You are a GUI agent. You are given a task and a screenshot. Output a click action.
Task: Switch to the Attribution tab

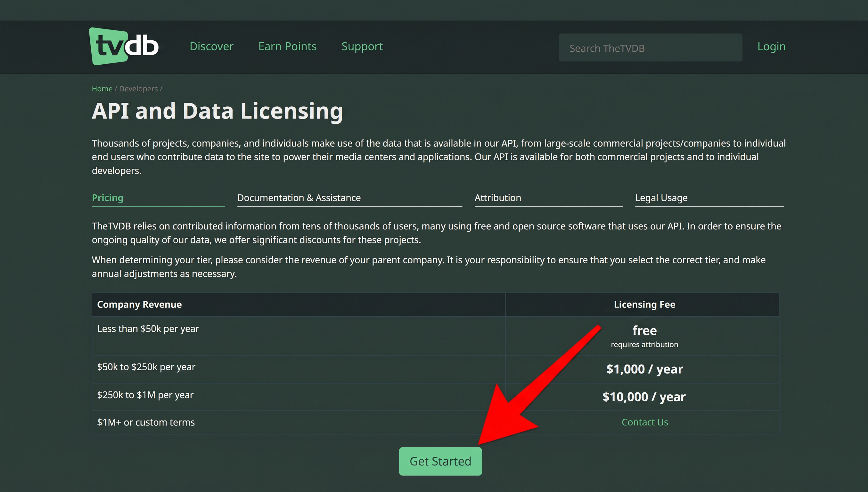click(x=548, y=198)
